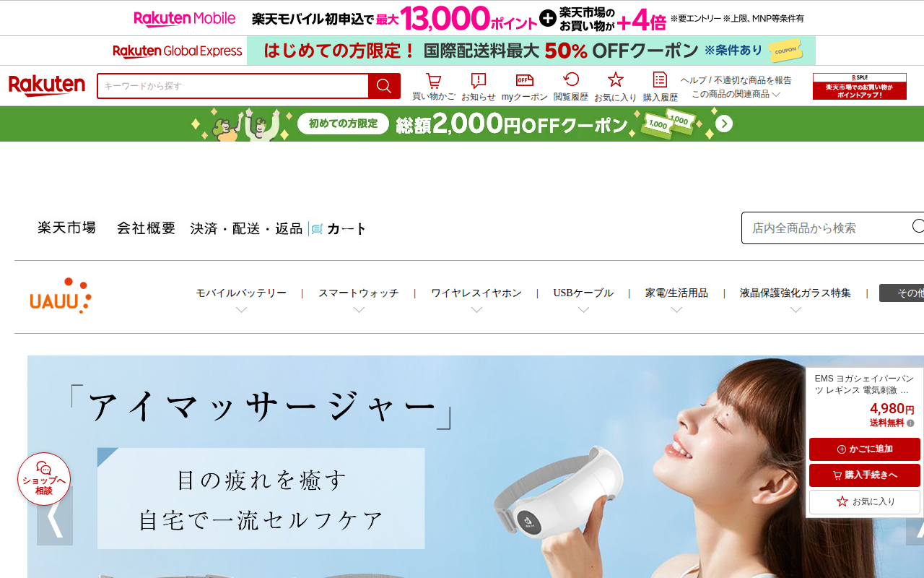
Task: Expand この商品の関連商品 dropdown
Action: [736, 94]
